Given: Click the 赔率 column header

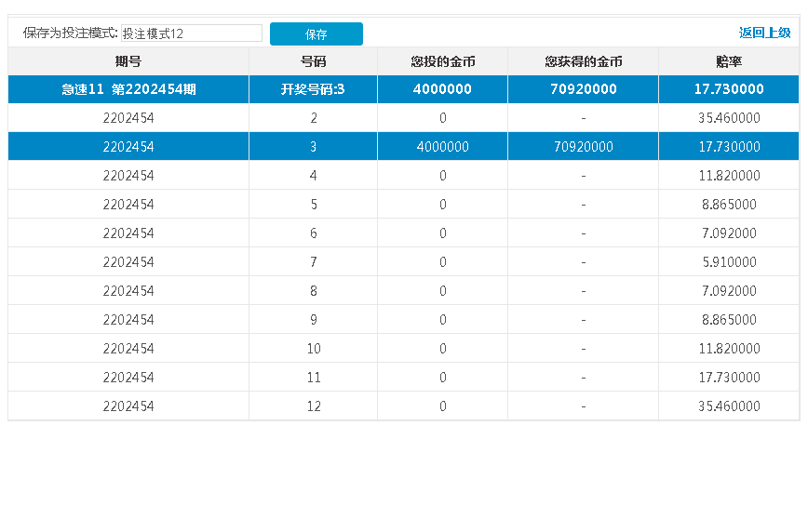Looking at the screenshot, I should coord(728,62).
